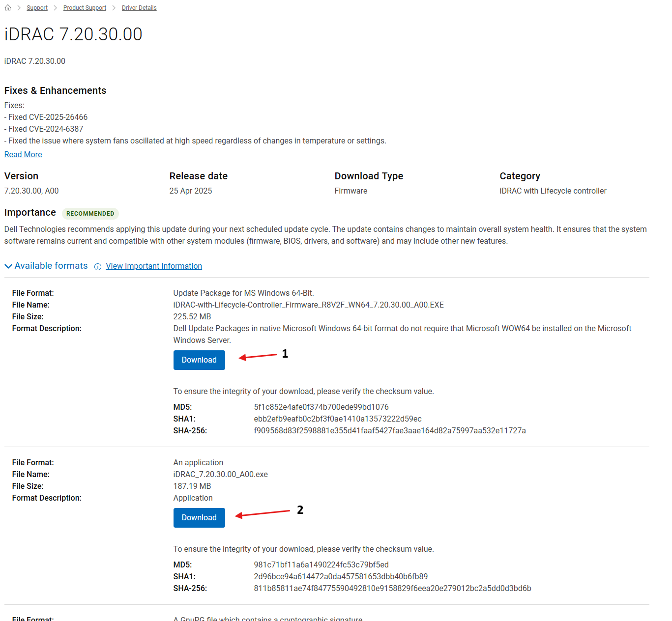Select the release date 25 Apr 2025

190,191
